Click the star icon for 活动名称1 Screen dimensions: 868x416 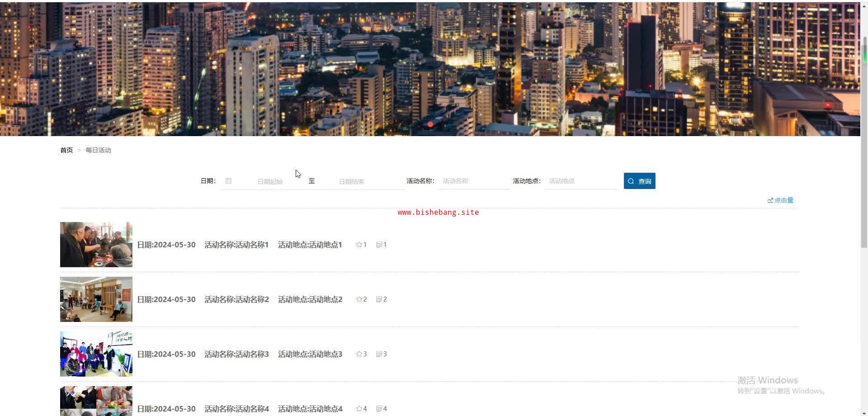pyautogui.click(x=359, y=245)
